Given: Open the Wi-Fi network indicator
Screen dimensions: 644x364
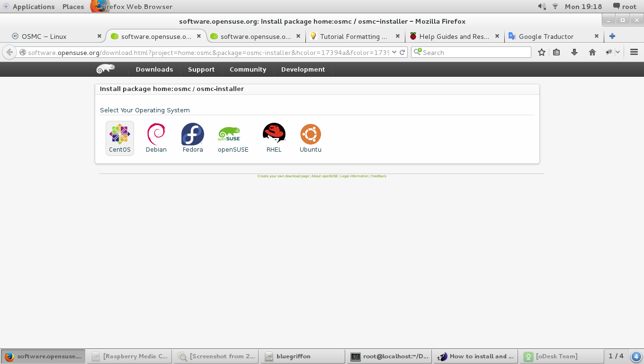Looking at the screenshot, I should (555, 7).
